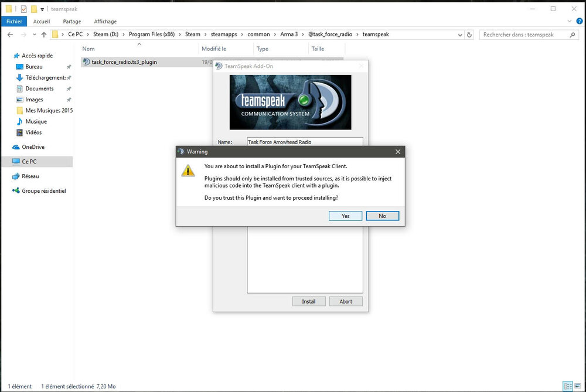This screenshot has height=392, width=586.
Task: Select Ce PC in the breadcrumb path
Action: pos(75,35)
